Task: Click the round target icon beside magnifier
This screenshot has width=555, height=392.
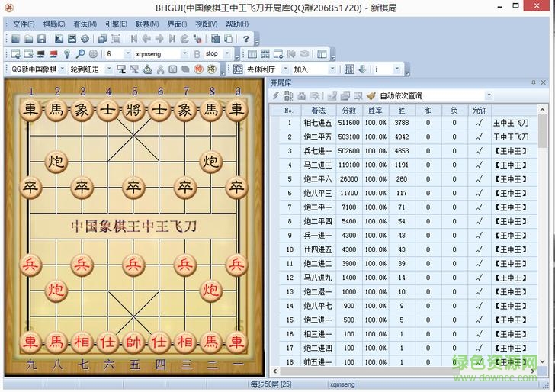Action: (x=93, y=54)
